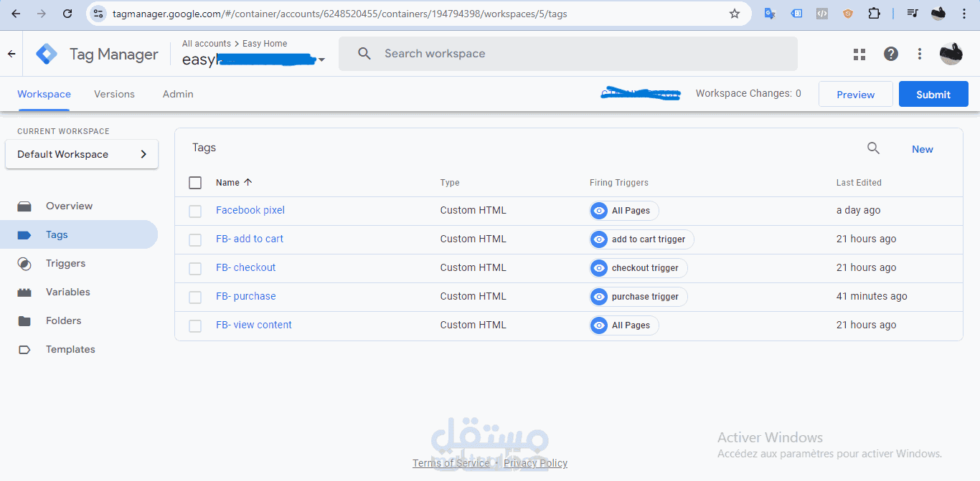980x481 pixels.
Task: Check the FB- purchase row checkbox
Action: [x=195, y=297]
